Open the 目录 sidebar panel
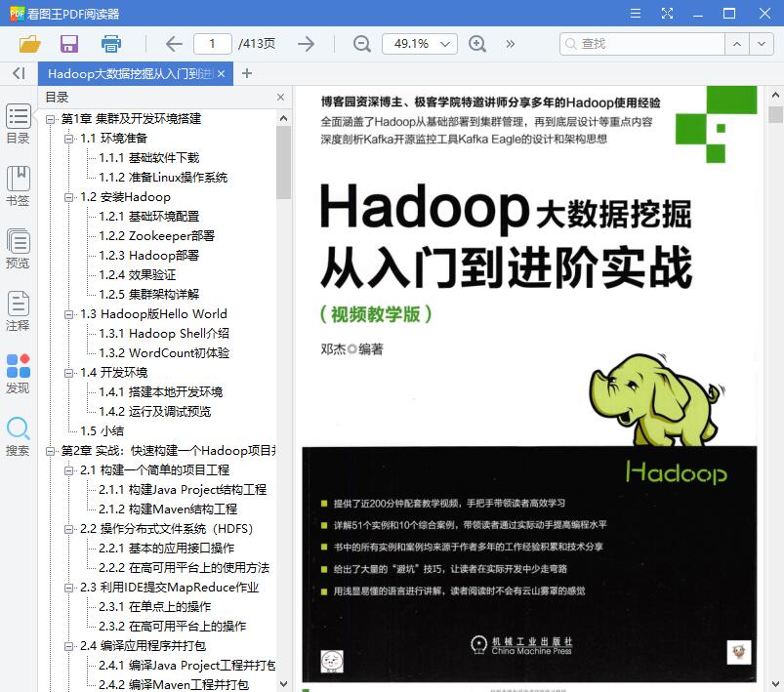This screenshot has width=784, height=692. 18,124
